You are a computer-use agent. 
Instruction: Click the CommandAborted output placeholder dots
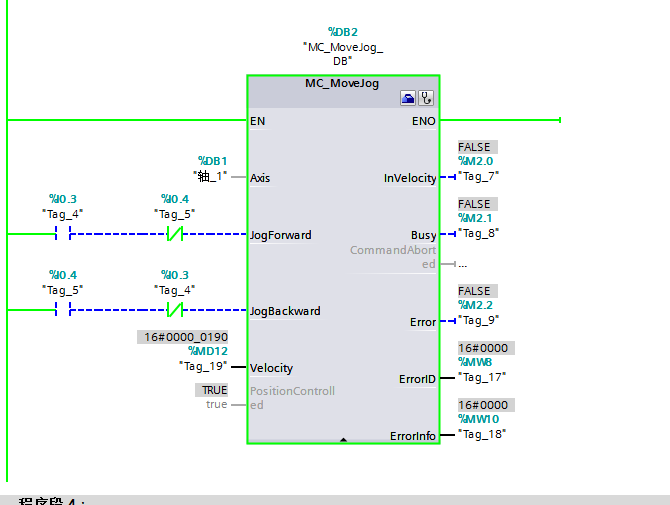pyautogui.click(x=461, y=265)
